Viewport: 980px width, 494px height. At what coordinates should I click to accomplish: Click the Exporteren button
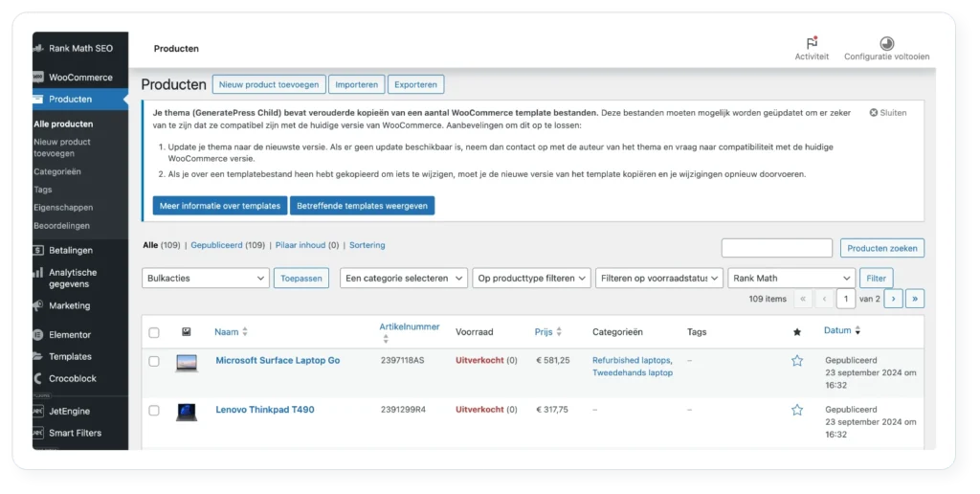(x=415, y=84)
